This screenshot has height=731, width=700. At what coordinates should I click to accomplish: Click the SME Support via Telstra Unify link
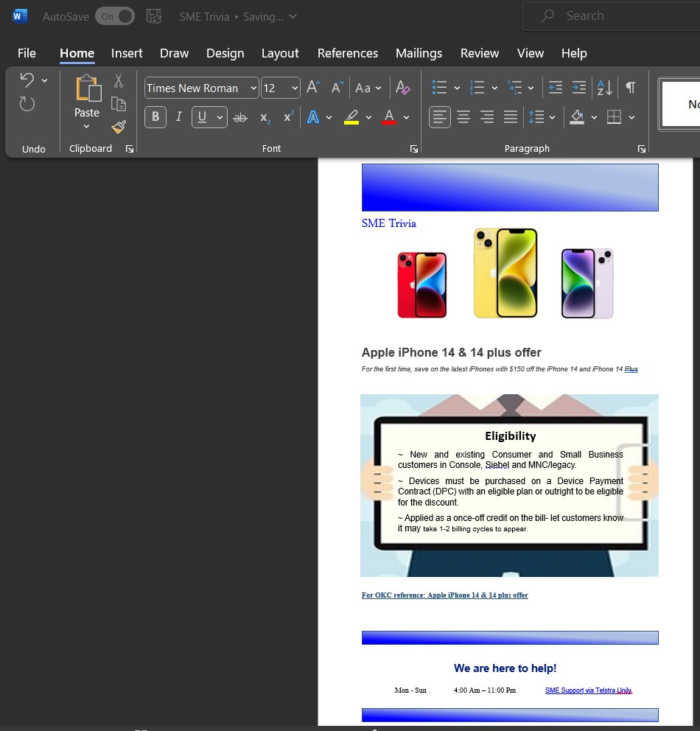click(x=588, y=690)
